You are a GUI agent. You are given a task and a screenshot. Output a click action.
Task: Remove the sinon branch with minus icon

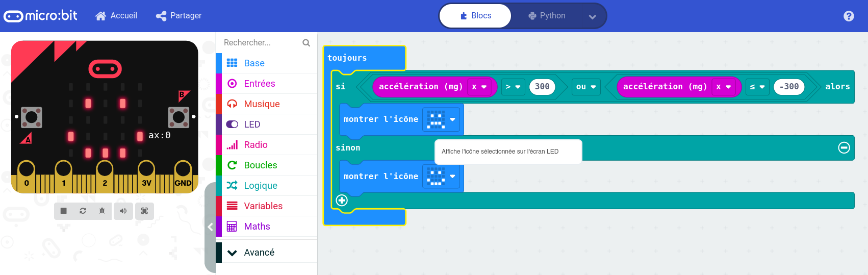pos(844,147)
